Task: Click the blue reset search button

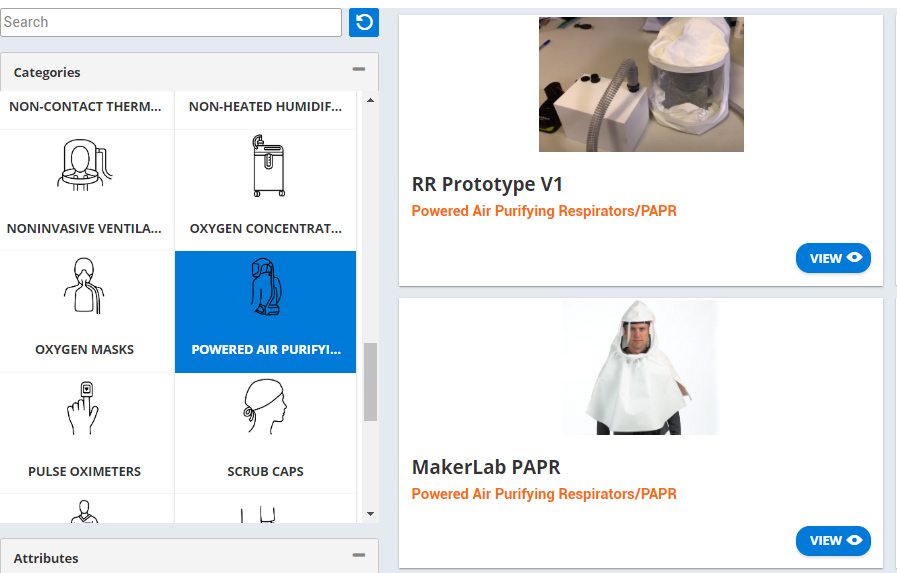Action: [364, 22]
